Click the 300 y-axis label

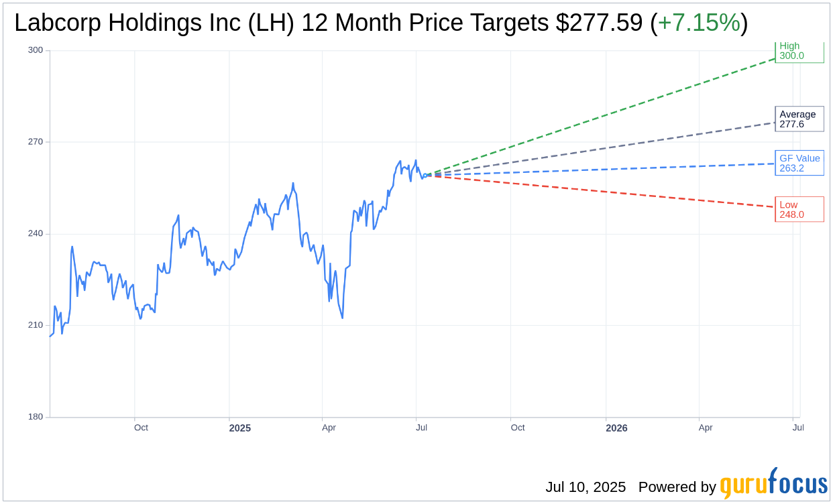36,50
